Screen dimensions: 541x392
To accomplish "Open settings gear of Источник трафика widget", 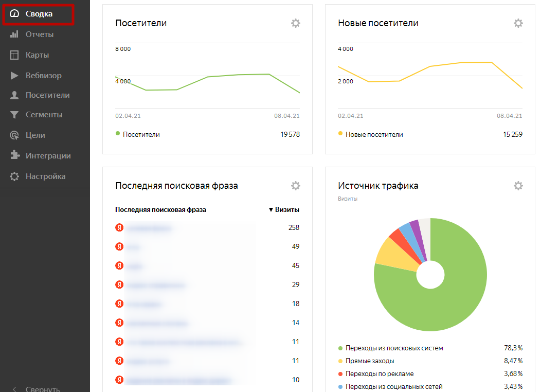I will pyautogui.click(x=518, y=186).
